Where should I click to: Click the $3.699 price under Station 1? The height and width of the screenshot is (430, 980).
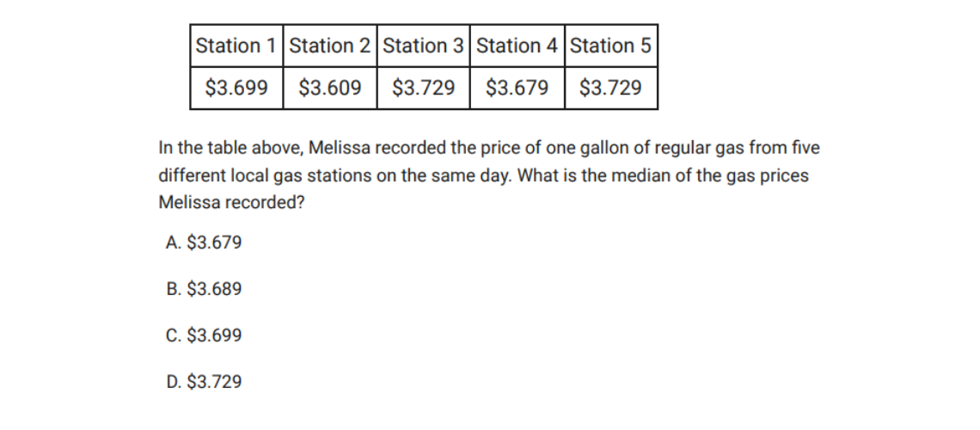[236, 88]
